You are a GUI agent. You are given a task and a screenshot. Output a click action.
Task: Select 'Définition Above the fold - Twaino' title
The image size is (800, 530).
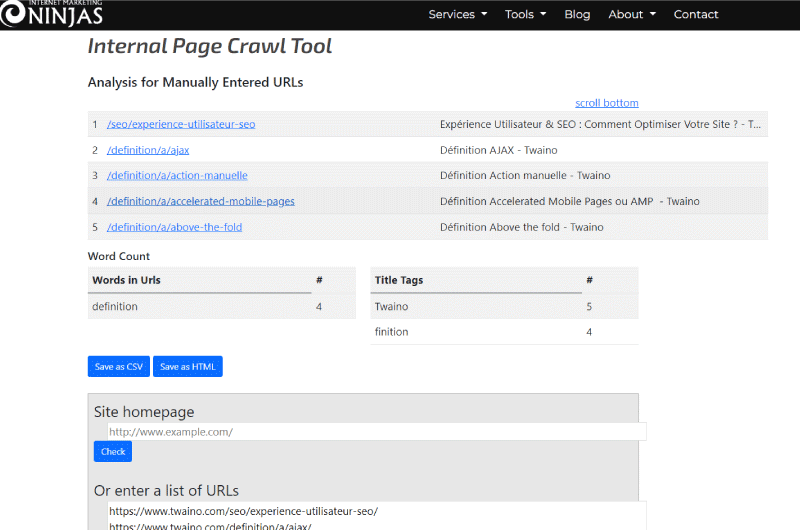tap(521, 228)
